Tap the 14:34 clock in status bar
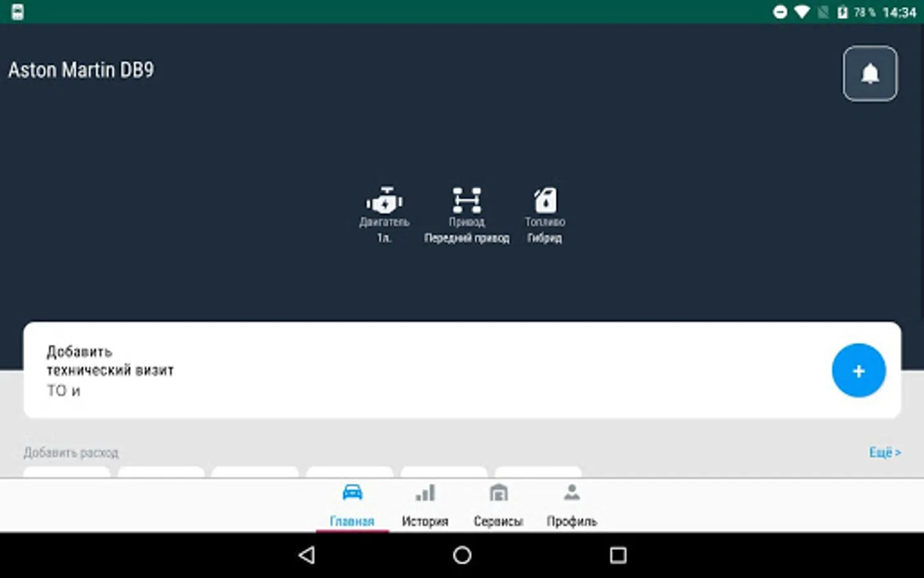The image size is (924, 578). click(900, 12)
